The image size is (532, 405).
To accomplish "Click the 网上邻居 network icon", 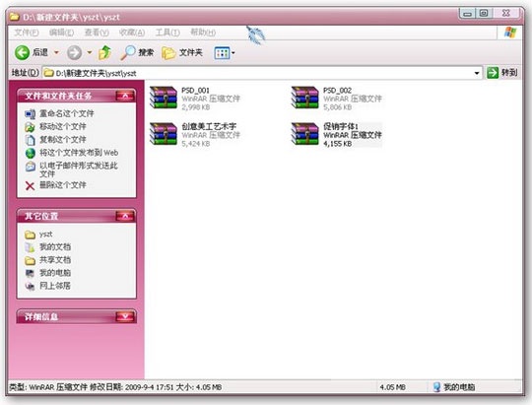I will coord(30,286).
